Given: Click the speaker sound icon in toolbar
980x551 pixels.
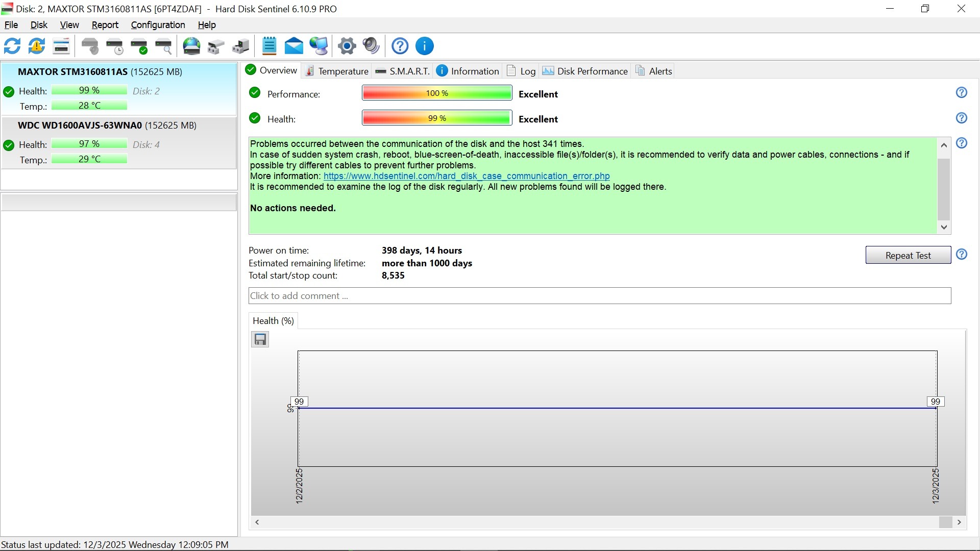Looking at the screenshot, I should point(371,46).
